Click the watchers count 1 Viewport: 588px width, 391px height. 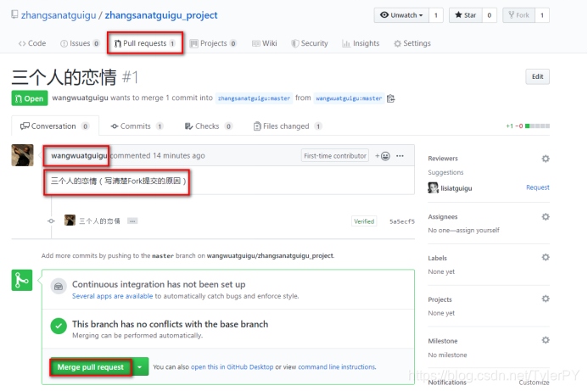436,15
